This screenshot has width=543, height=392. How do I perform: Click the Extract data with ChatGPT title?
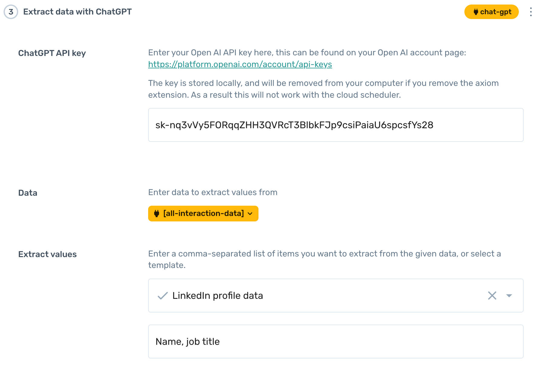[x=77, y=12]
